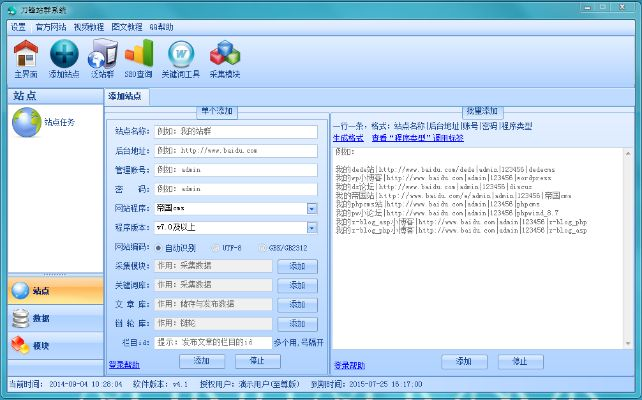Open the 设置 menu
Screen dimensions: 642x400
pos(18,26)
